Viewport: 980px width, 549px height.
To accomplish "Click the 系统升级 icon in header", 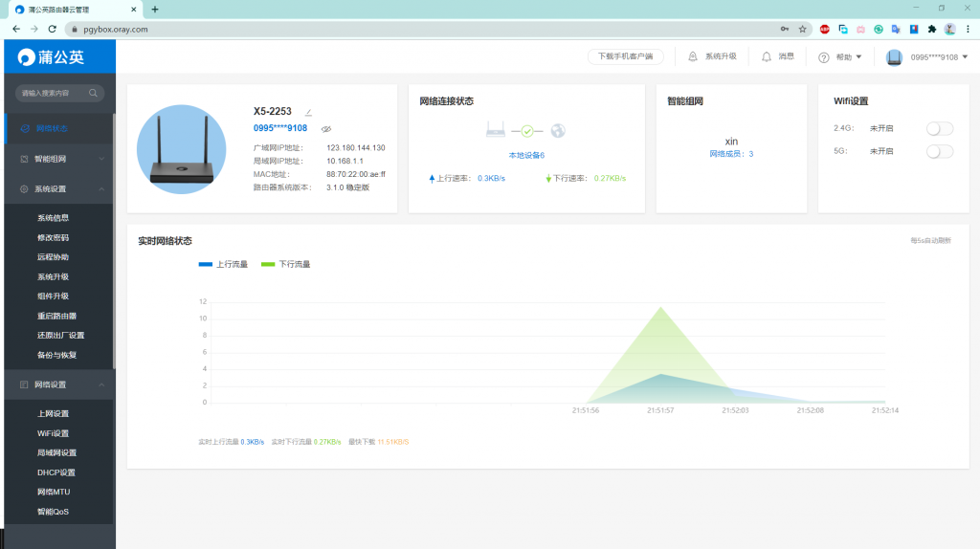I will (693, 56).
